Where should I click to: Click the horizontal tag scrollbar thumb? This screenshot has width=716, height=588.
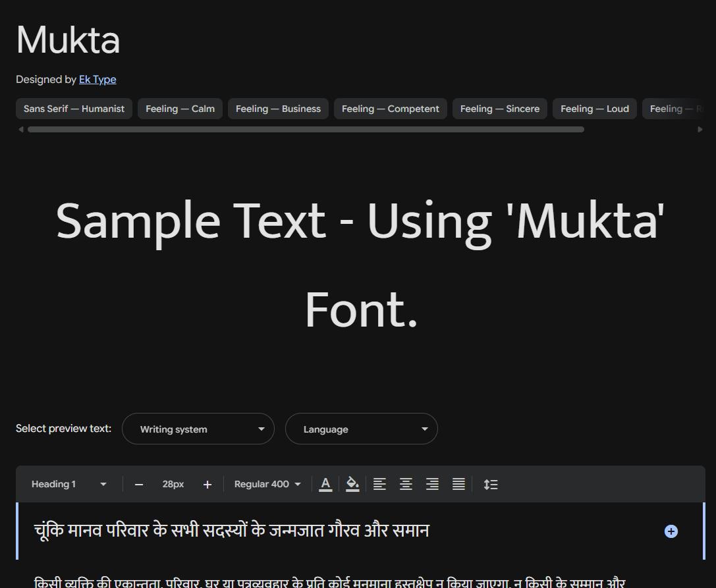306,130
